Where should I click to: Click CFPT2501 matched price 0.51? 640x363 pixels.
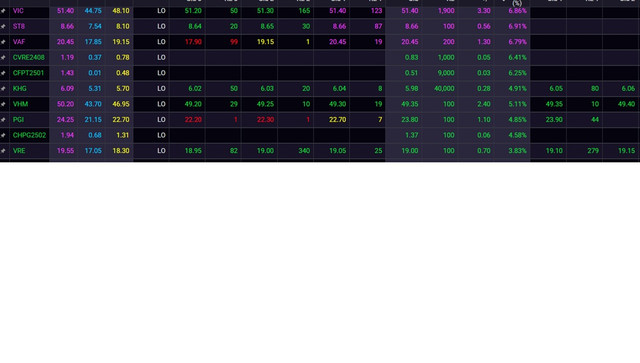[411, 73]
